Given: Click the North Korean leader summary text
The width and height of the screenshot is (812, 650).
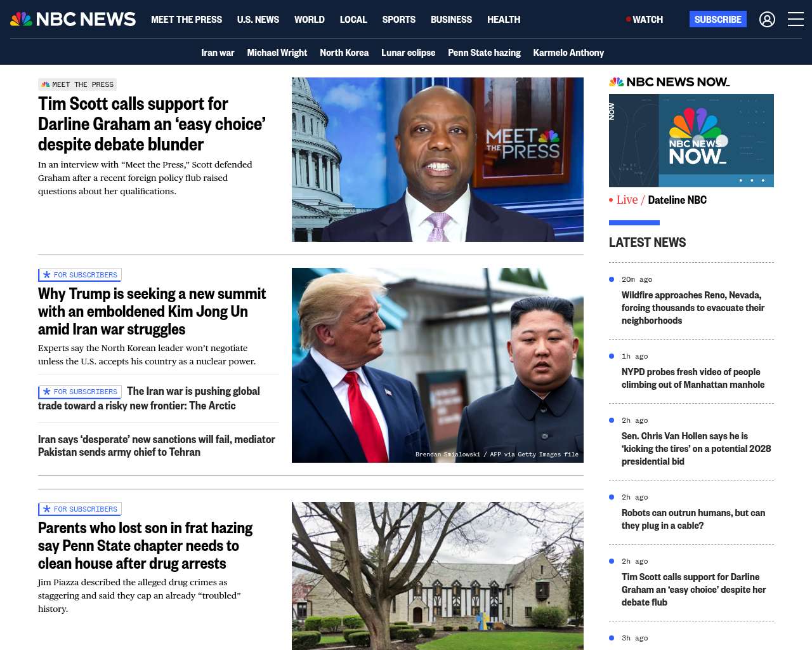Looking at the screenshot, I should click(x=147, y=355).
